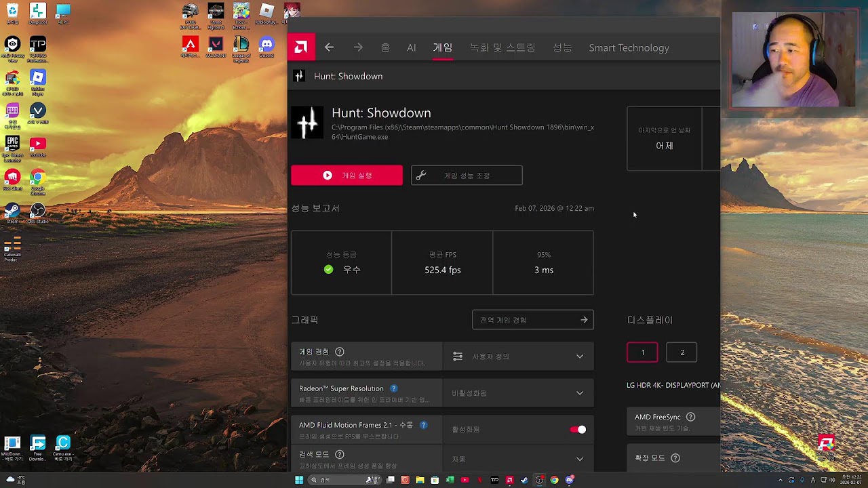Click the LG HDR 4K DISPLAYPORT label
The width and height of the screenshot is (868, 488).
[673, 385]
